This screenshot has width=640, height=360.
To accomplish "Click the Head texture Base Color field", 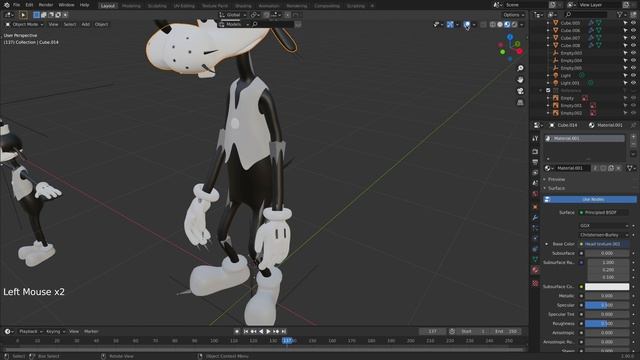I will pos(607,244).
